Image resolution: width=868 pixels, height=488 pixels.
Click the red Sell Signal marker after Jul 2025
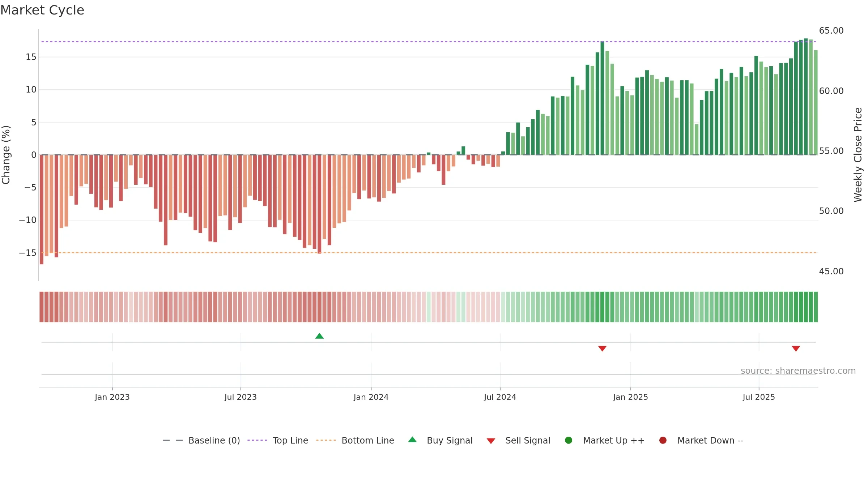point(796,348)
